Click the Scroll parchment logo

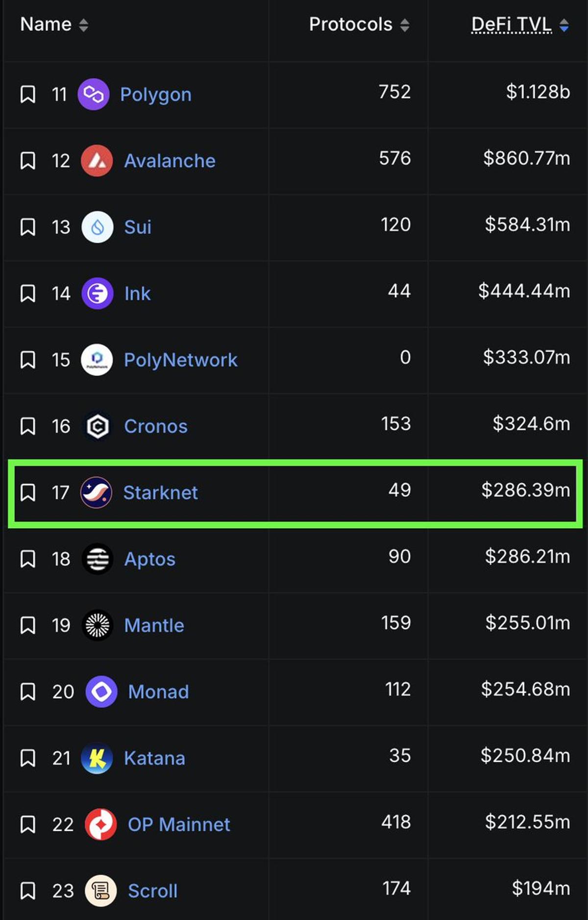point(101,891)
